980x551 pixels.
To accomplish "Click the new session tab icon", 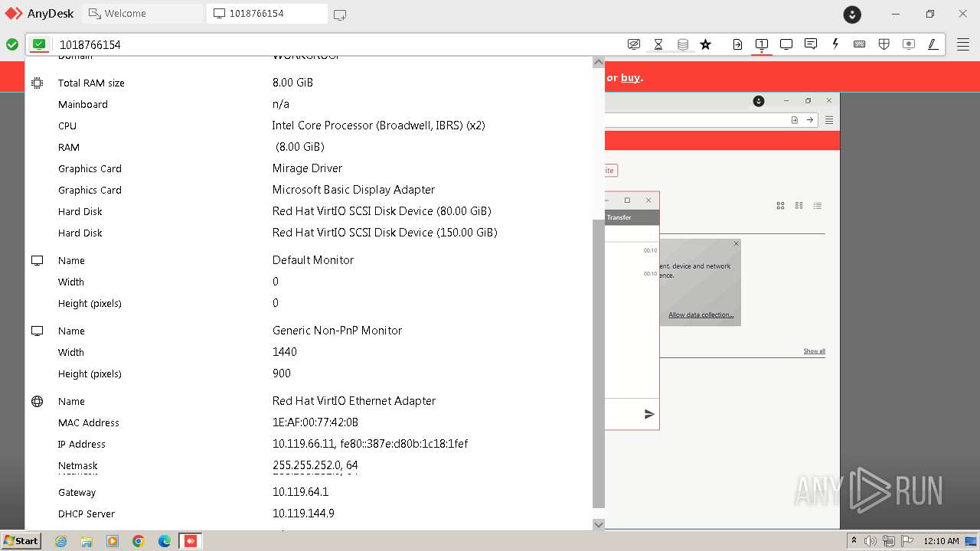I will click(x=340, y=14).
